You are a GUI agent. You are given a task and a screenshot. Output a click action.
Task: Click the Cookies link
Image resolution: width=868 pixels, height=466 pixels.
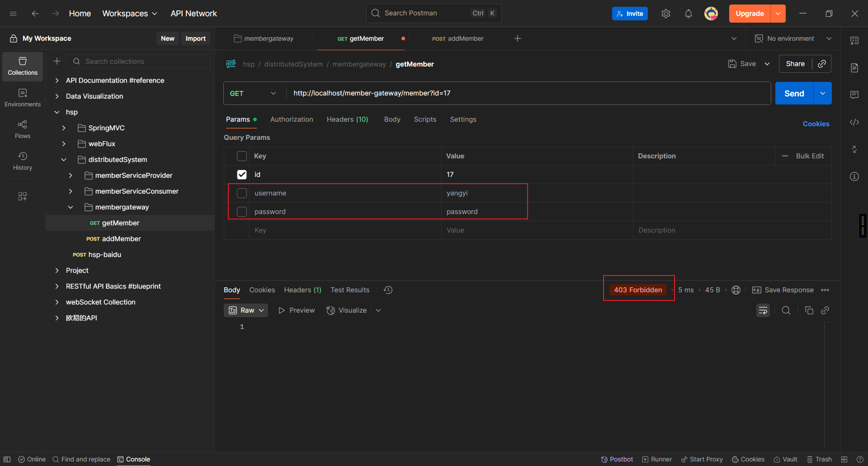816,124
